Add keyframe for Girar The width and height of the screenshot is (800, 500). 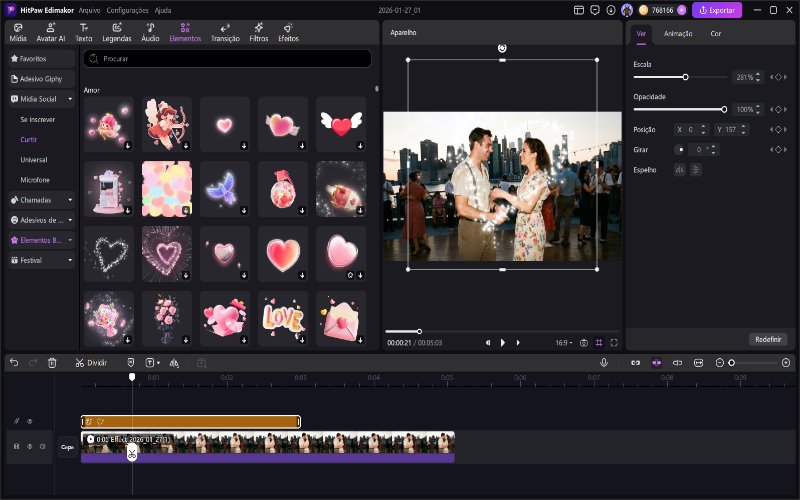tap(779, 149)
